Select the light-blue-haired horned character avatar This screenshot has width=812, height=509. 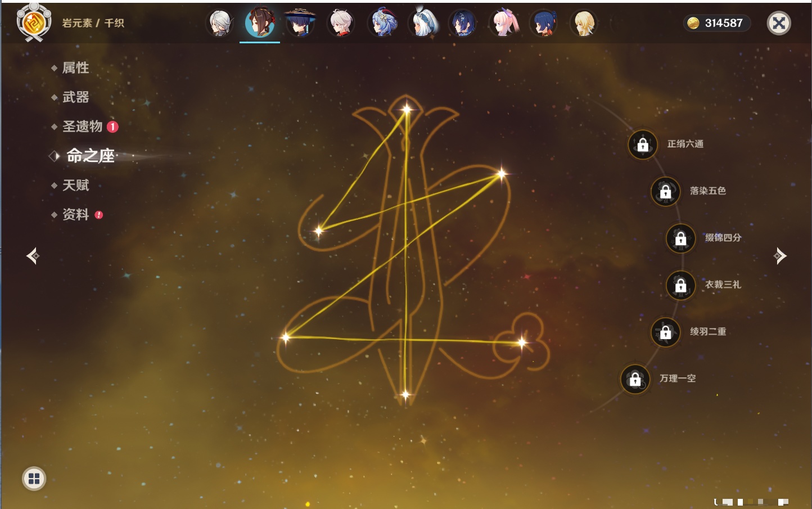coord(382,23)
